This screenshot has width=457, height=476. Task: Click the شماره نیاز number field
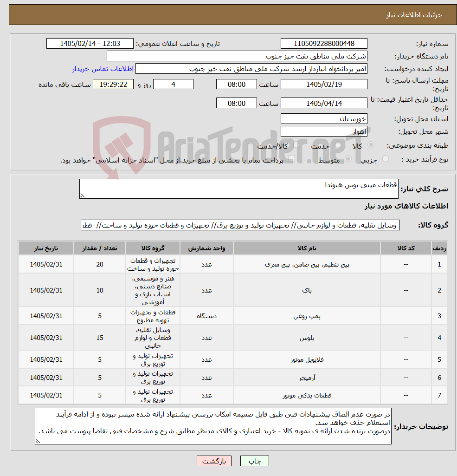(x=324, y=43)
